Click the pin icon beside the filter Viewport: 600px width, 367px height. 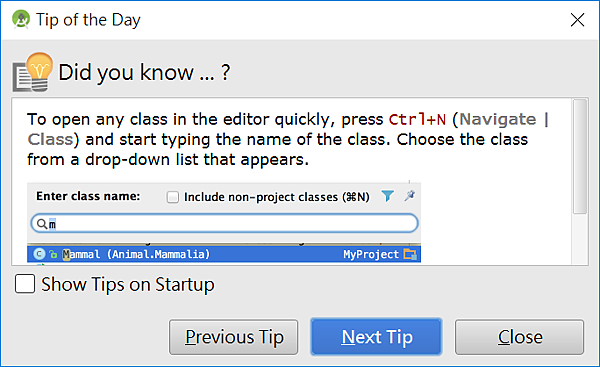tap(410, 196)
